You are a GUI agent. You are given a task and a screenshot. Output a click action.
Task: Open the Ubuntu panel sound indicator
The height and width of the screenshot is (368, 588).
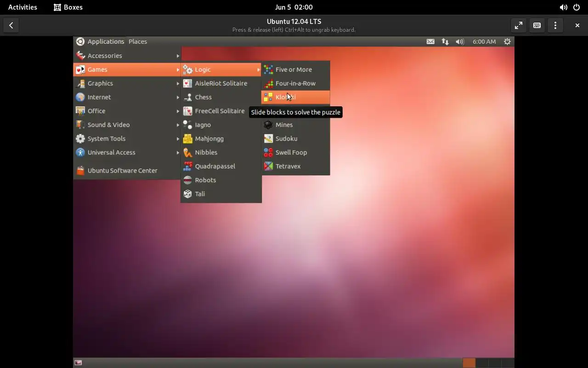tap(460, 41)
